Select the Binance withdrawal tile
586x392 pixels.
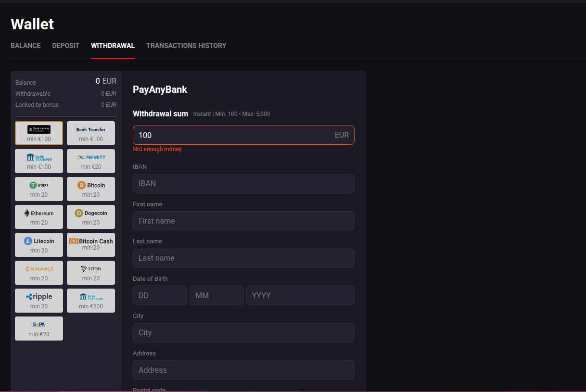coord(39,273)
